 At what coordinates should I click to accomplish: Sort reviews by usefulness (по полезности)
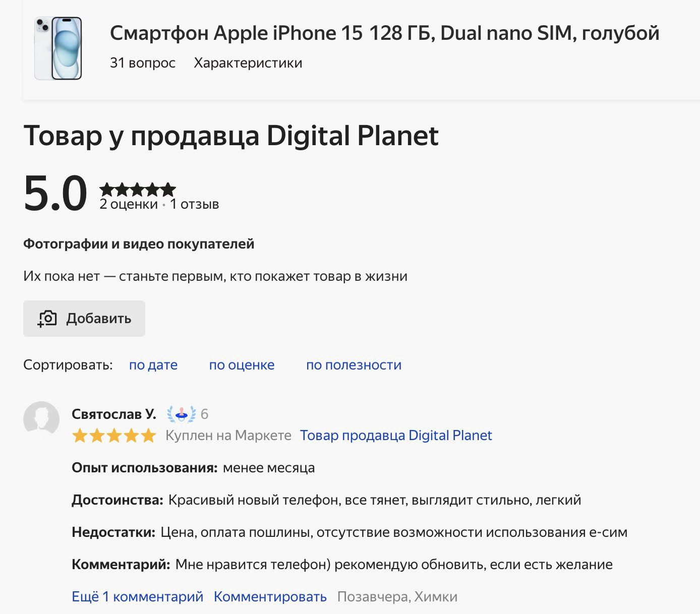[354, 365]
